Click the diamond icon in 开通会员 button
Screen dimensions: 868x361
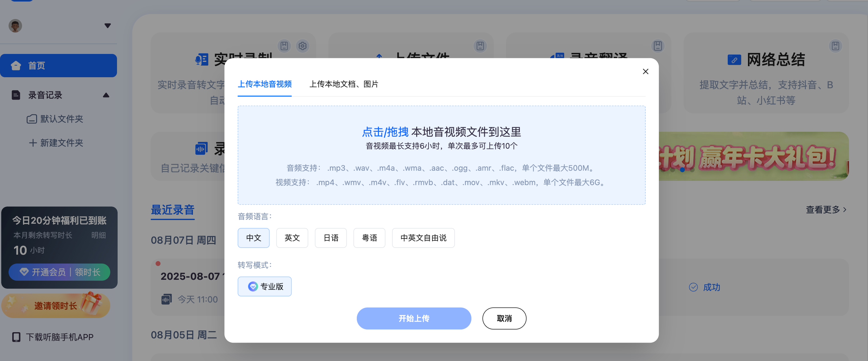pos(24,272)
